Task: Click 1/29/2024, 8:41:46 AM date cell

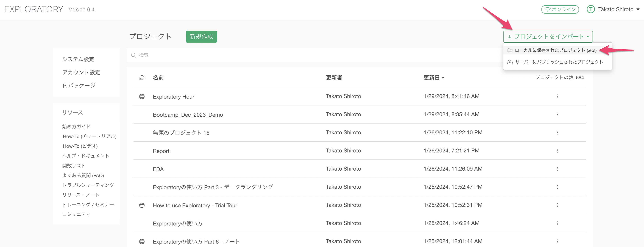Action: pyautogui.click(x=451, y=96)
